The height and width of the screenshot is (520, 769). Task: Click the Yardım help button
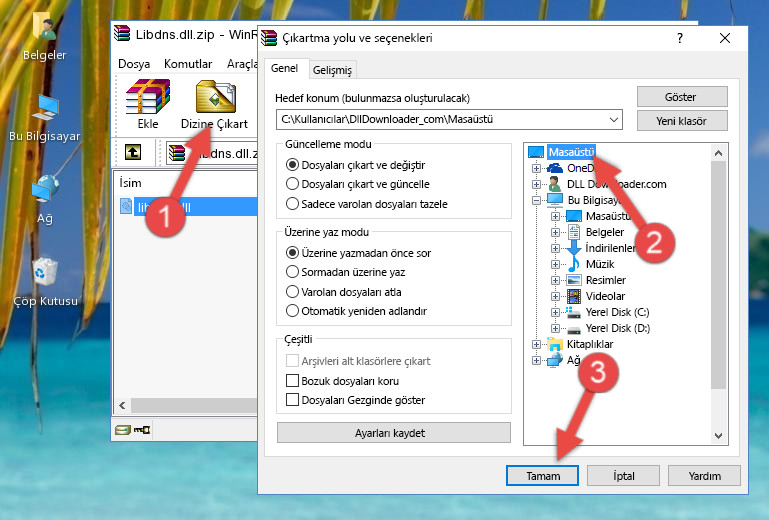pyautogui.click(x=704, y=476)
